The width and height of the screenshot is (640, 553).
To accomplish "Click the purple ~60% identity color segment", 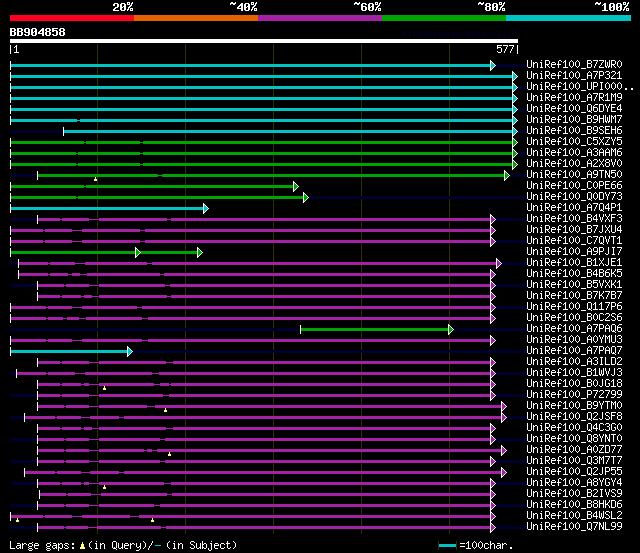I will 320,18.
